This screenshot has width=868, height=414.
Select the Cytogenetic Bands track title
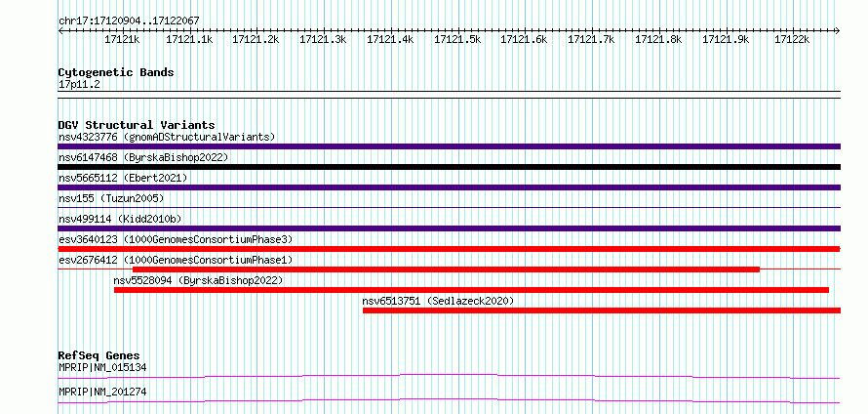(116, 72)
